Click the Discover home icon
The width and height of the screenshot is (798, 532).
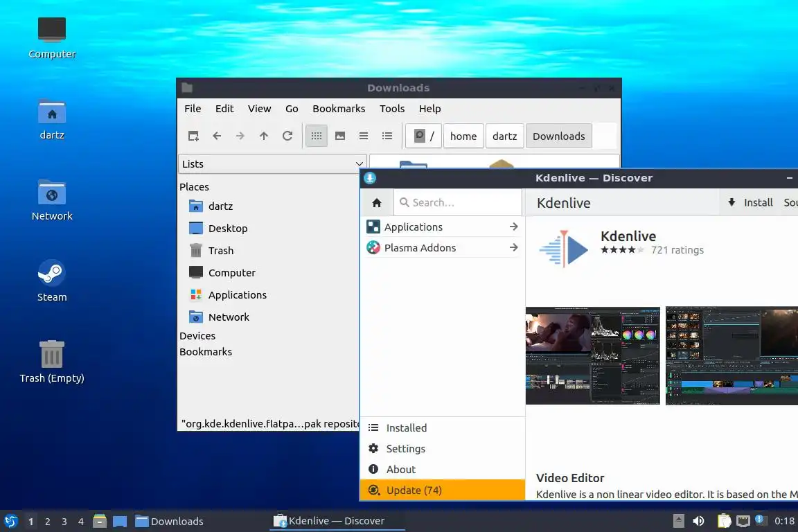tap(377, 203)
